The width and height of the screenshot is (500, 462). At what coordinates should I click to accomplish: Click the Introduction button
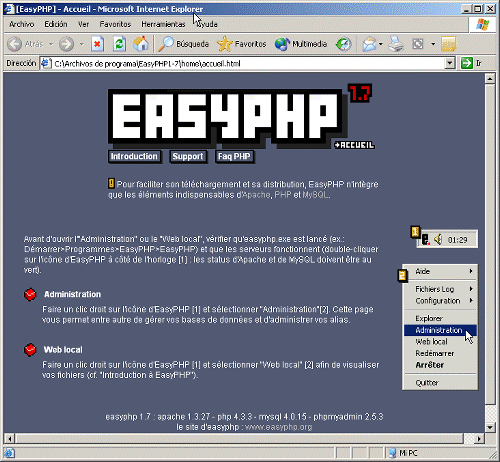134,156
